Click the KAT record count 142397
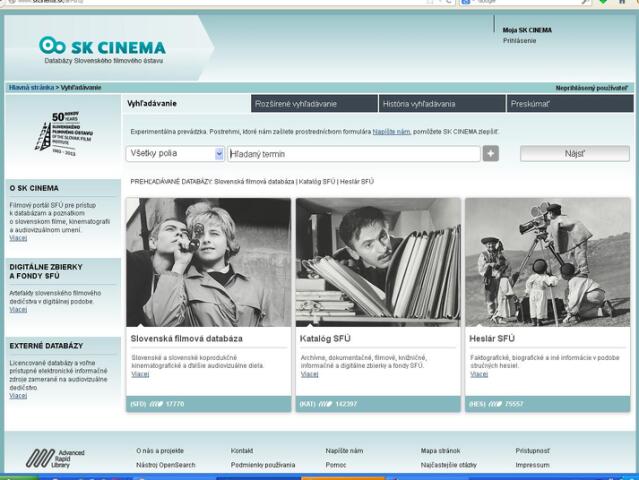 (346, 404)
